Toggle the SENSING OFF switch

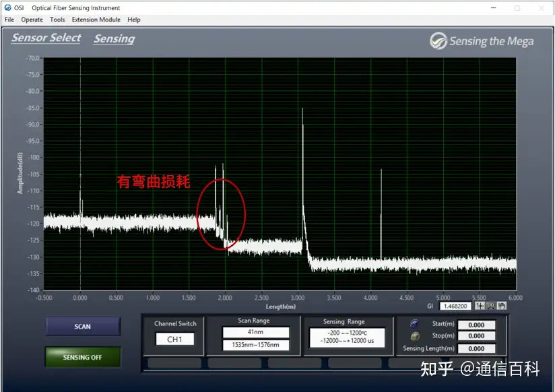point(83,357)
